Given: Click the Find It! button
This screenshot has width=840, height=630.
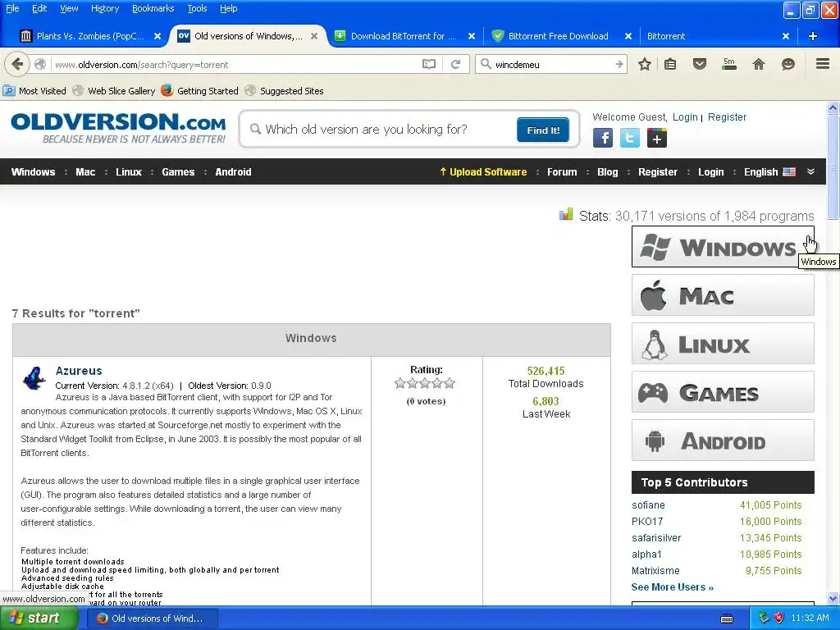Looking at the screenshot, I should 543,130.
